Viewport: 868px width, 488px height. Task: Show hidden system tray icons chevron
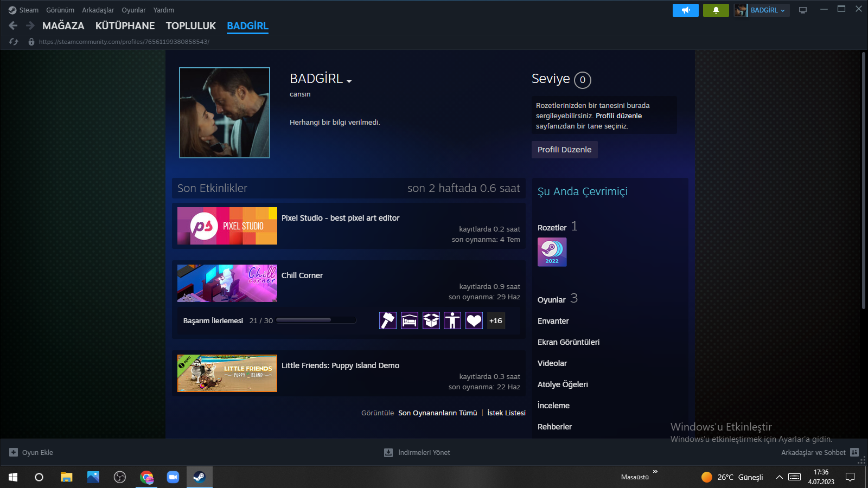(x=780, y=477)
